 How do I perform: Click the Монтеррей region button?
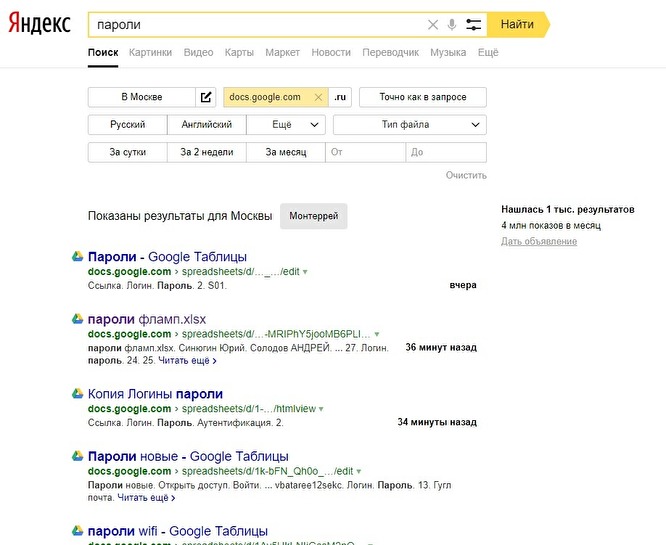click(313, 216)
